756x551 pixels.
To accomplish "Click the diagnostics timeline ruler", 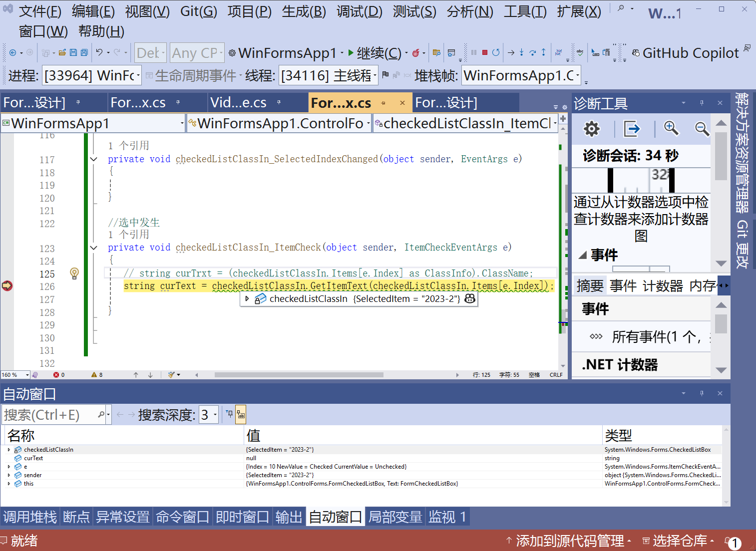I will (641, 181).
